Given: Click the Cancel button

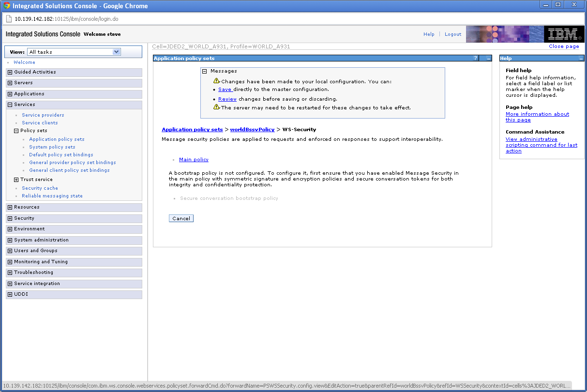Looking at the screenshot, I should pyautogui.click(x=181, y=219).
